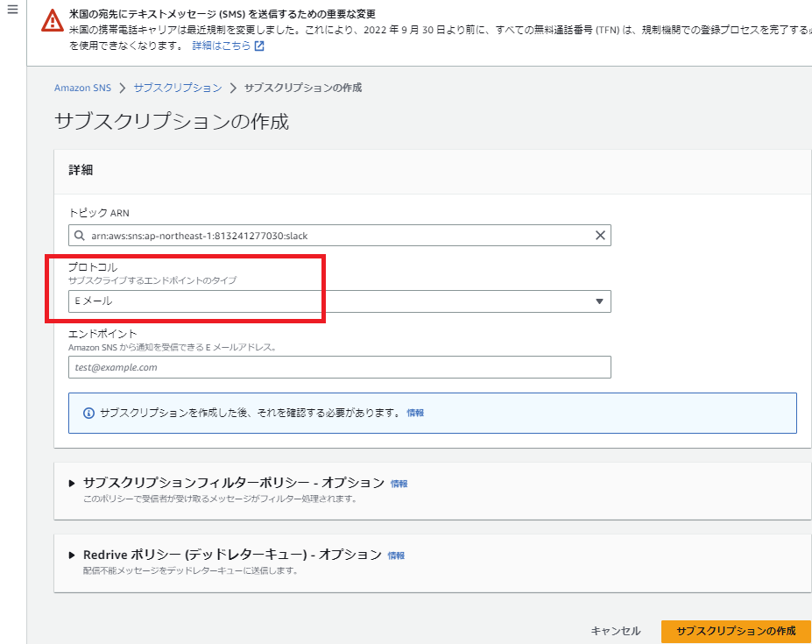The image size is (812, 644).
Task: Click the キャンセル option
Action: [x=616, y=630]
